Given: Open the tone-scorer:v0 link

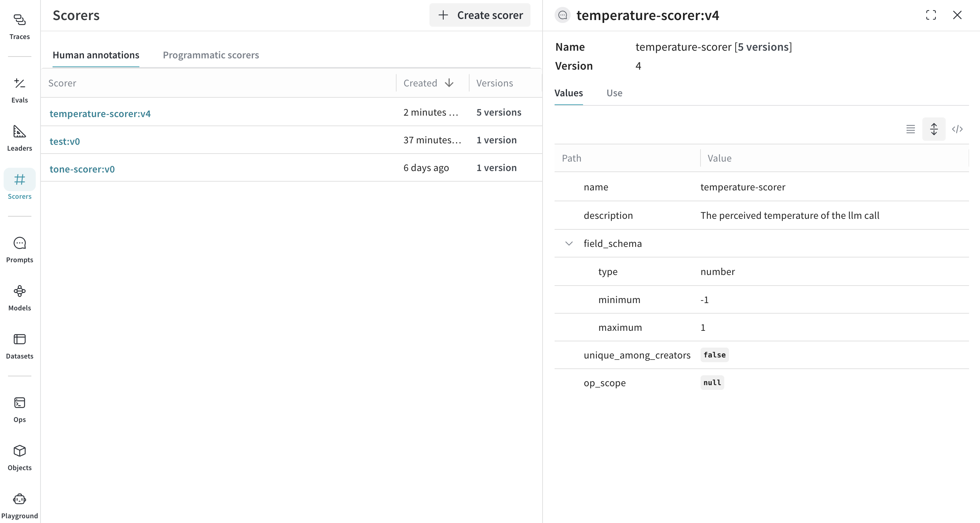Looking at the screenshot, I should coord(82,169).
